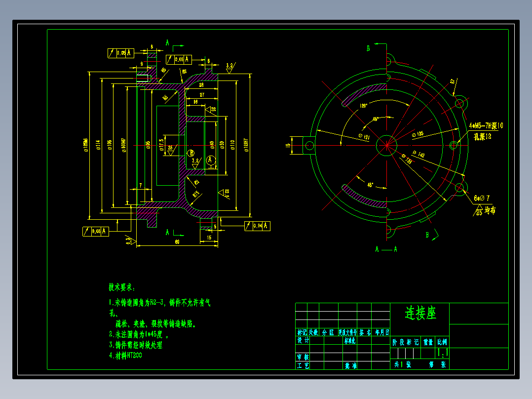Viewport: 532px width, 399px height.
Task: Click the A—A label below the right view
Action: (386, 249)
